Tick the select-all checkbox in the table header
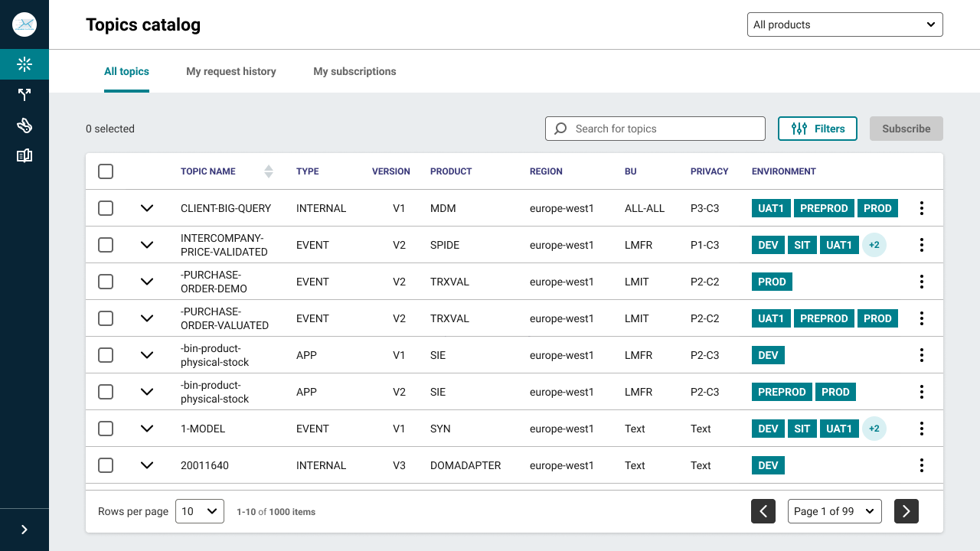Viewport: 980px width, 551px height. (106, 171)
